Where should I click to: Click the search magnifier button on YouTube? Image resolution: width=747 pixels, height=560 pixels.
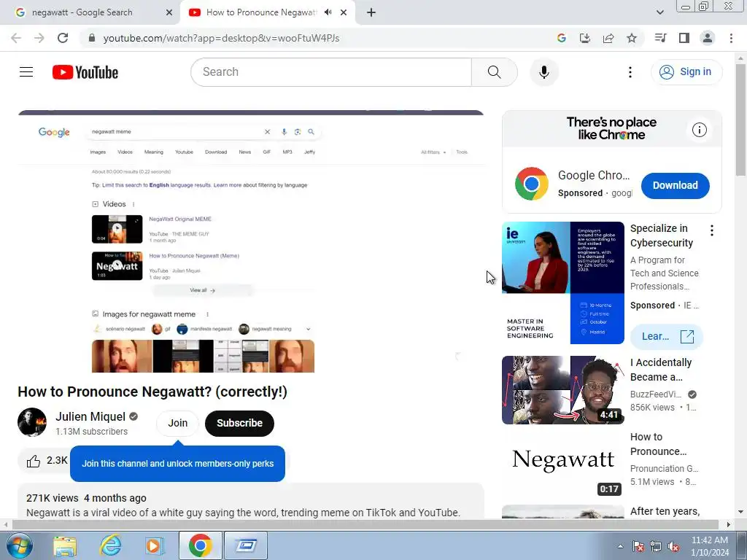pos(494,72)
